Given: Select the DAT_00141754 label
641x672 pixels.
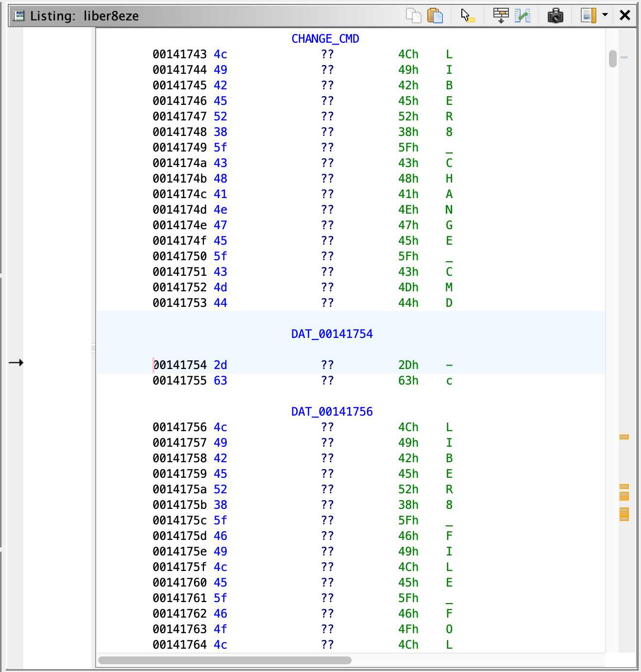Looking at the screenshot, I should point(332,334).
